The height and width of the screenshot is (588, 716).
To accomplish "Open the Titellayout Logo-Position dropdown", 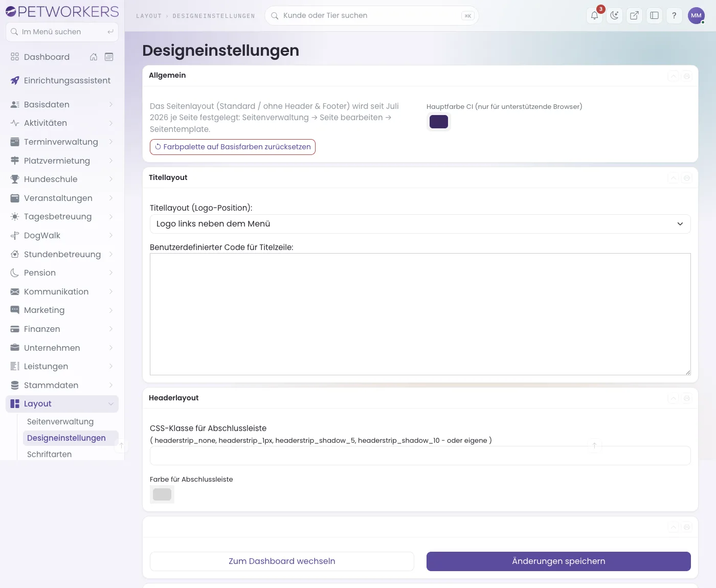I will pos(420,224).
